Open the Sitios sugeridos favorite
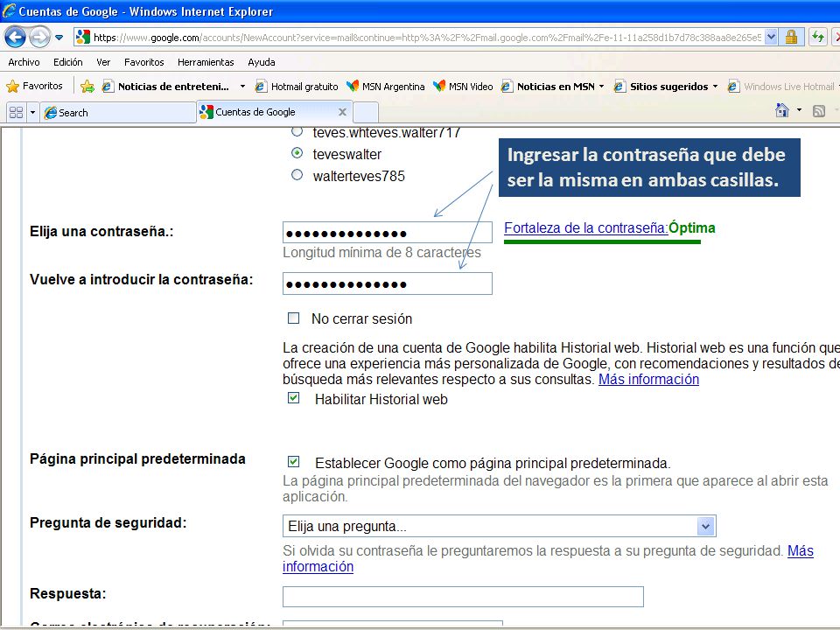 [661, 87]
